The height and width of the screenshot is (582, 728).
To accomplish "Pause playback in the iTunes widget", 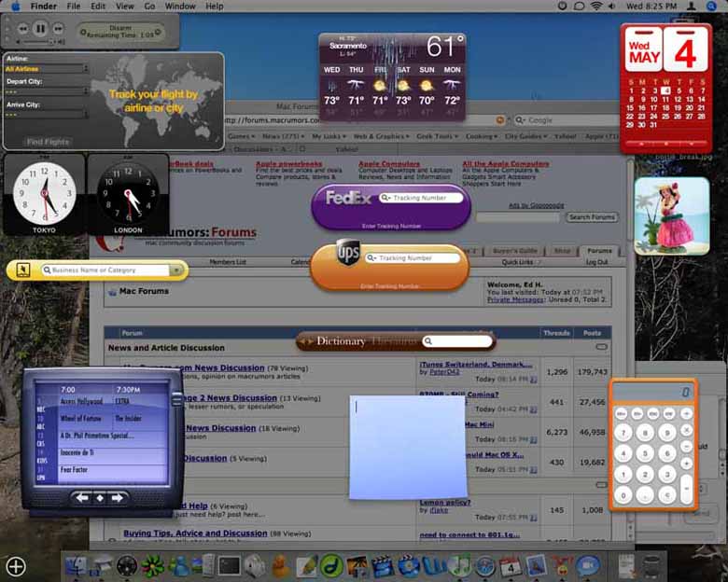I will tap(40, 29).
